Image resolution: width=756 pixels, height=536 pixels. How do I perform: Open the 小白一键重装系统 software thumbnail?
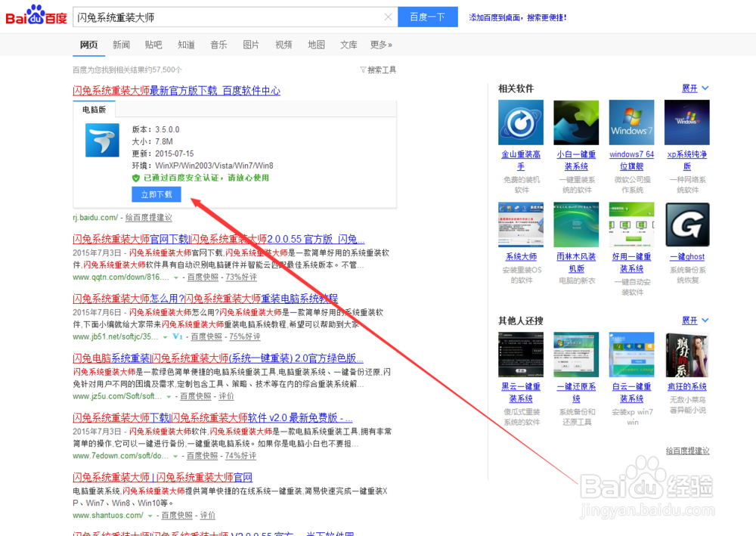pos(576,122)
